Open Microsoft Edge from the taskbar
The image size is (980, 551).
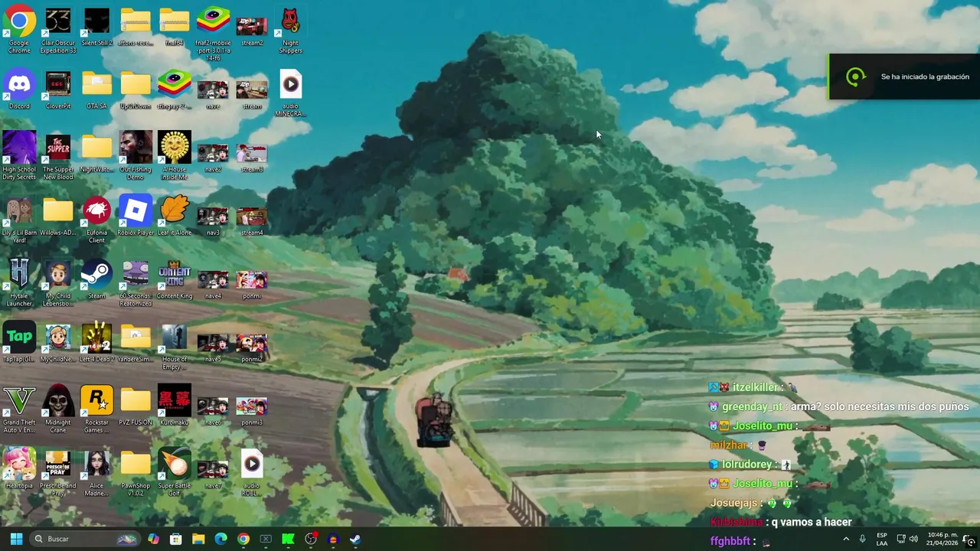coord(220,539)
